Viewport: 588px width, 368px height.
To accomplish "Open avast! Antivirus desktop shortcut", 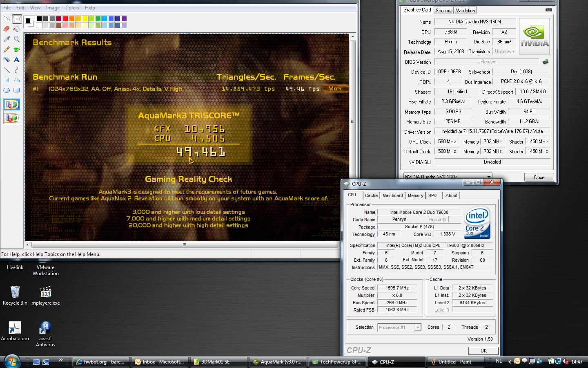I will click(x=45, y=334).
